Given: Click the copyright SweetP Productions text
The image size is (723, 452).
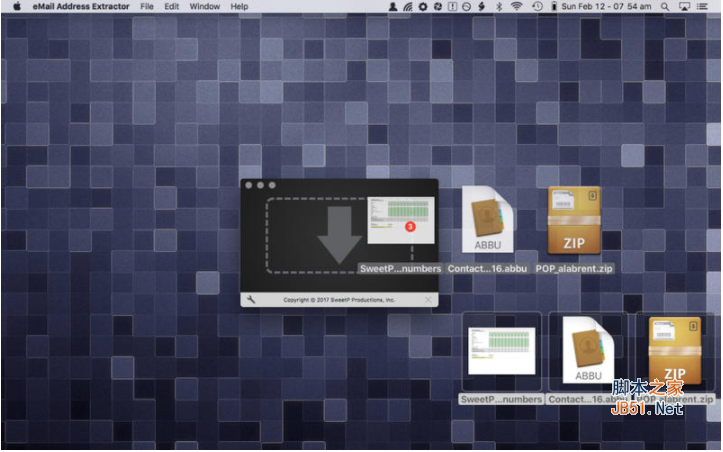Looking at the screenshot, I should (338, 299).
